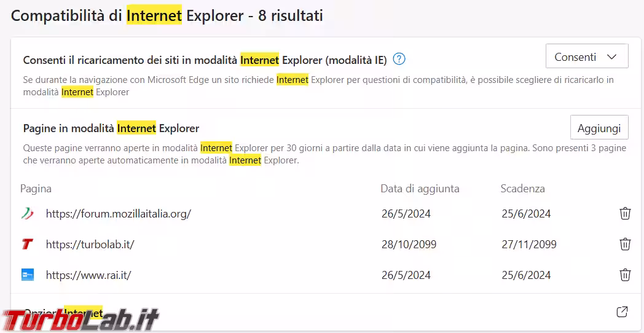Expand the Consenti dropdown
Viewport: 644px width, 333px height.
(587, 57)
